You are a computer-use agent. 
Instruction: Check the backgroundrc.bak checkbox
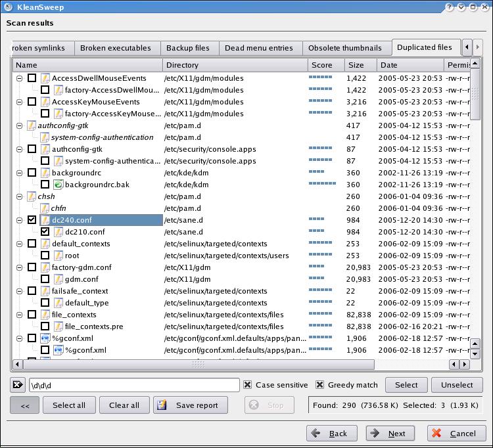point(45,185)
